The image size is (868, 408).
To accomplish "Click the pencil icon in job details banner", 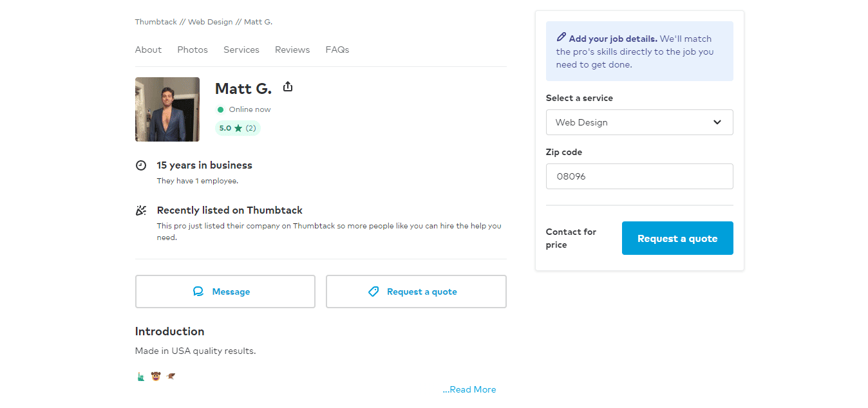I will (x=561, y=37).
